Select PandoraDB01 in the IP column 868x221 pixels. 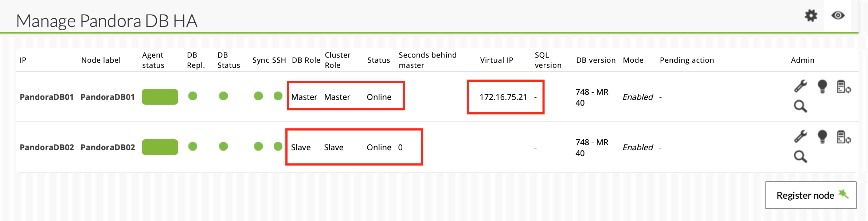pos(47,97)
